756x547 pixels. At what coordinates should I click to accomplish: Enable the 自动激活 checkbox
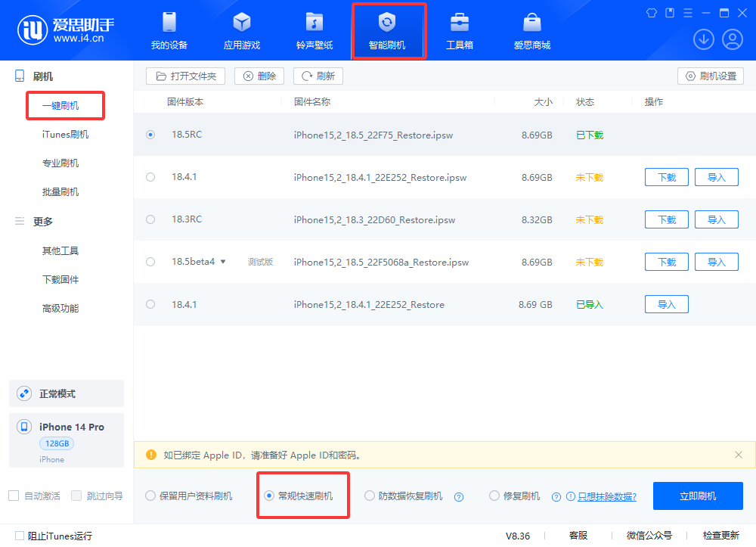14,496
